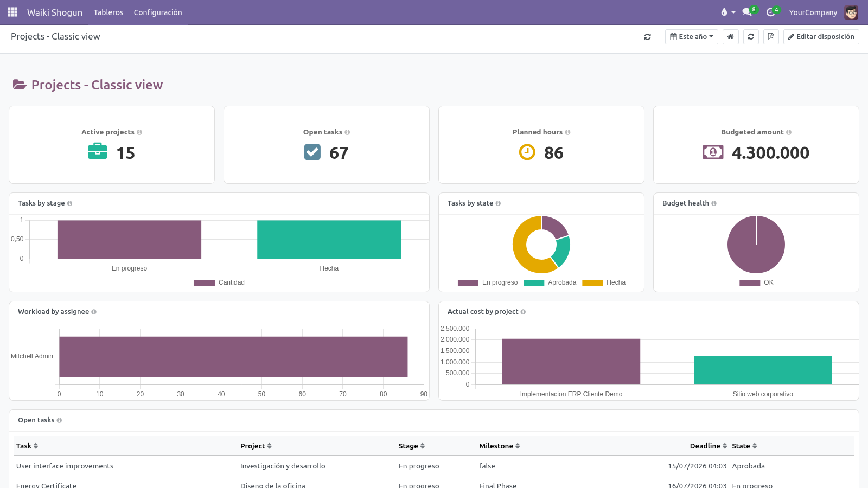The image size is (868, 488).
Task: Click Tasks by state info icon
Action: pyautogui.click(x=498, y=203)
